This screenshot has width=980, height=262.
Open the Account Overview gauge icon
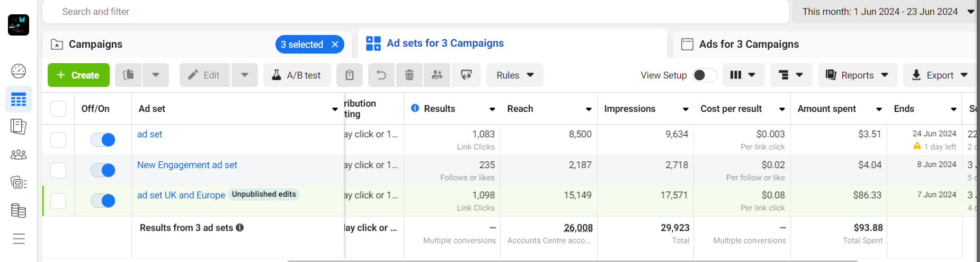click(x=19, y=71)
